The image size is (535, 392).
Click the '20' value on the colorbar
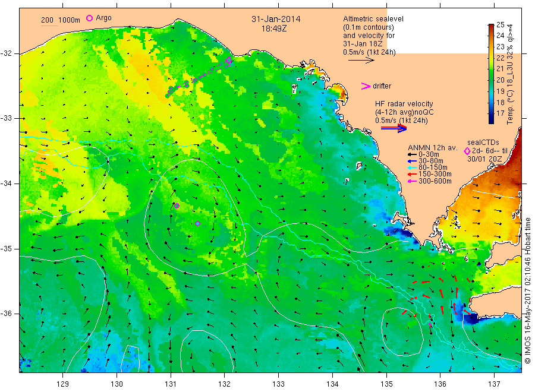pyautogui.click(x=500, y=80)
